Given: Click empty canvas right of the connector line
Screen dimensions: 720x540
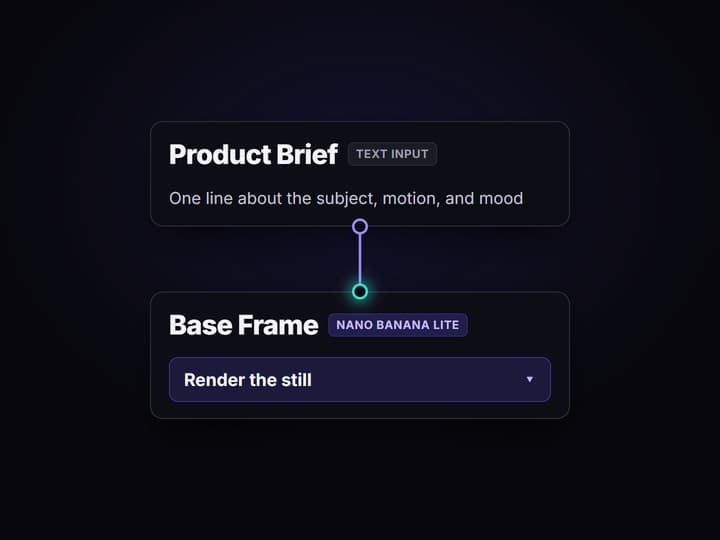Looking at the screenshot, I should pos(468,259).
